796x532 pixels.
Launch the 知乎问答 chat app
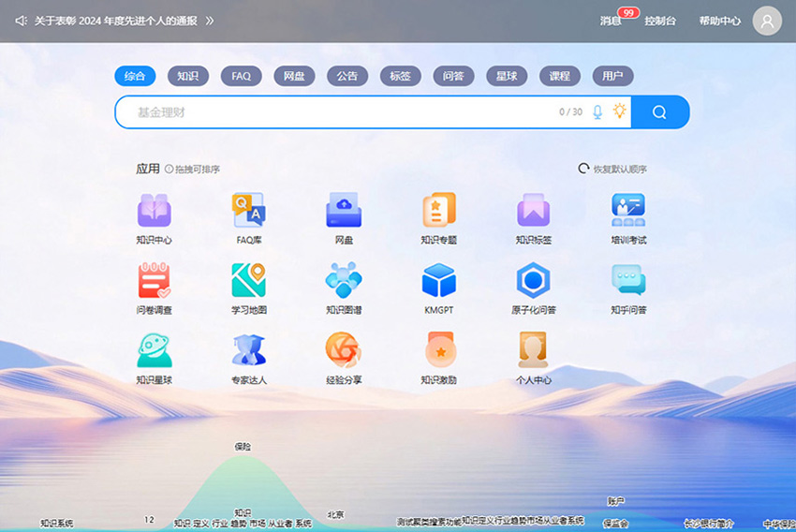click(628, 280)
